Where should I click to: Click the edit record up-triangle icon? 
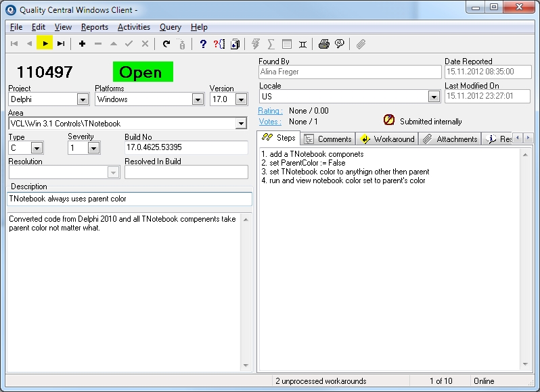tap(114, 44)
